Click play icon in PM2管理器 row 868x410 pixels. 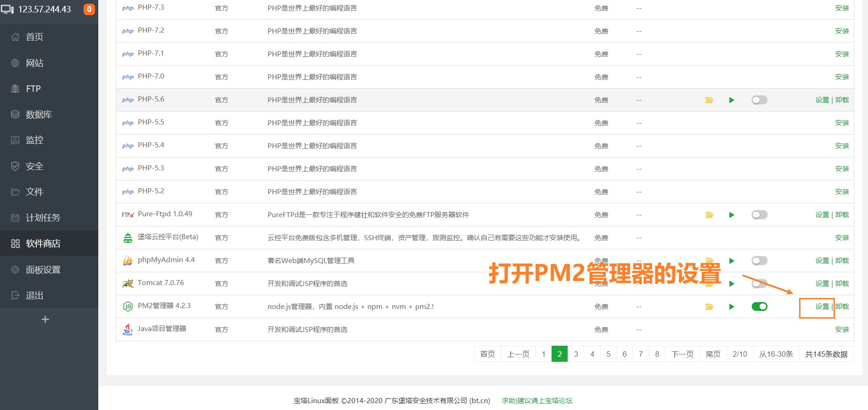(x=732, y=307)
